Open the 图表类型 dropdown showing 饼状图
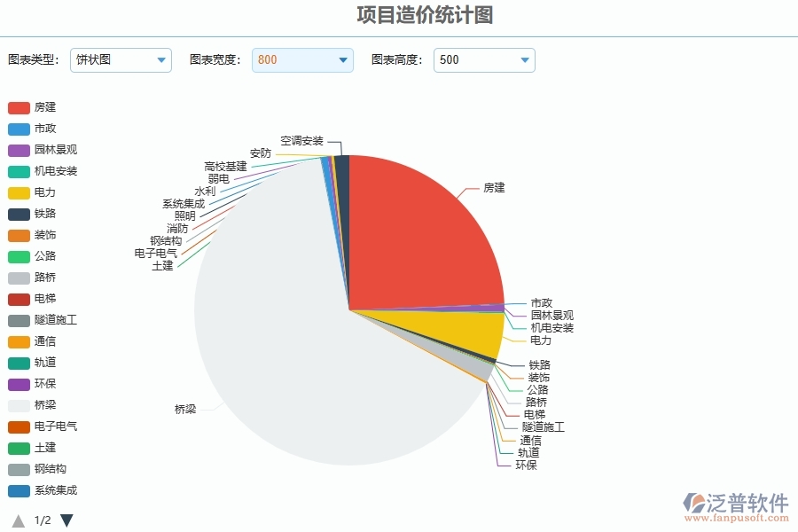798x532 pixels. [x=121, y=60]
